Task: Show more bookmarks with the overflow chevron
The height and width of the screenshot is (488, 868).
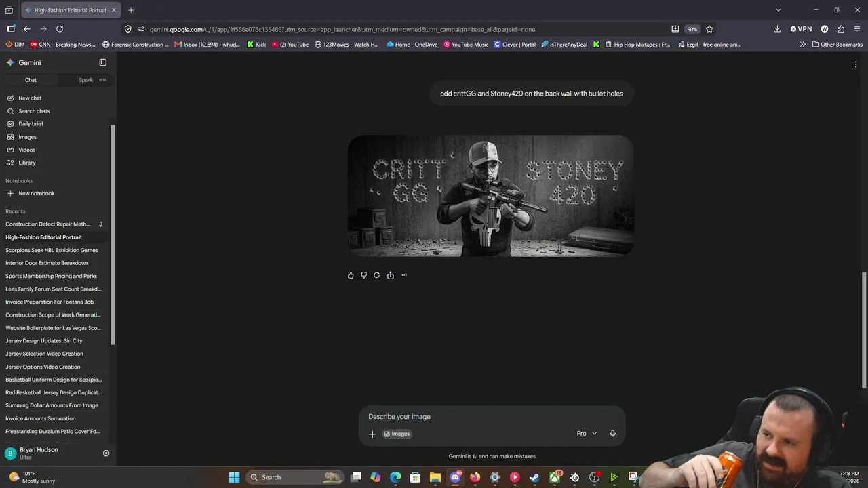Action: [803, 45]
